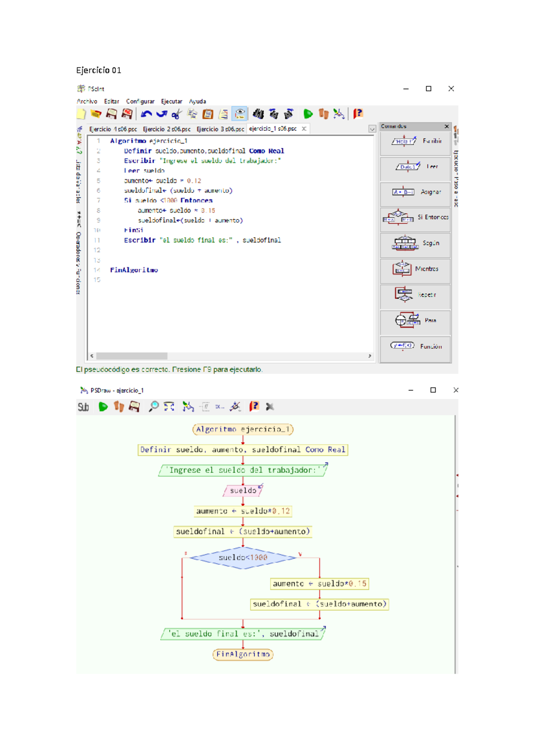
Task: Expand the open tabs list dropdown arrow
Action: tap(372, 129)
